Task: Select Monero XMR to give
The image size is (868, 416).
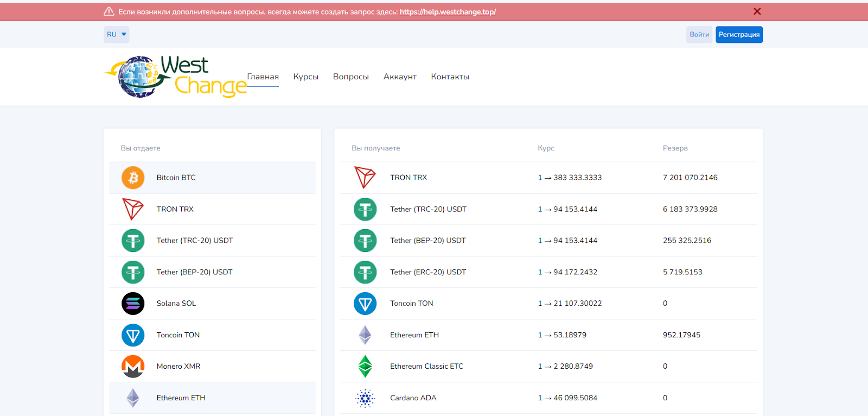Action: click(212, 367)
